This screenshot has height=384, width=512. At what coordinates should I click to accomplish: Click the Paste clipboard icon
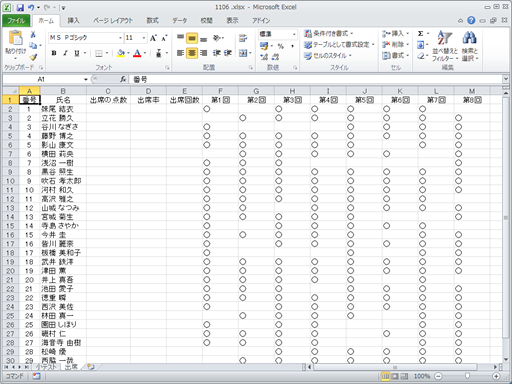15,38
